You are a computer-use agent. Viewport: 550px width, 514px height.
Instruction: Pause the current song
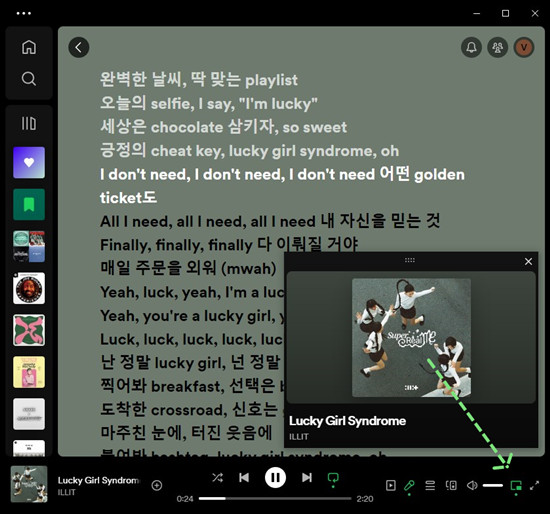pos(275,478)
